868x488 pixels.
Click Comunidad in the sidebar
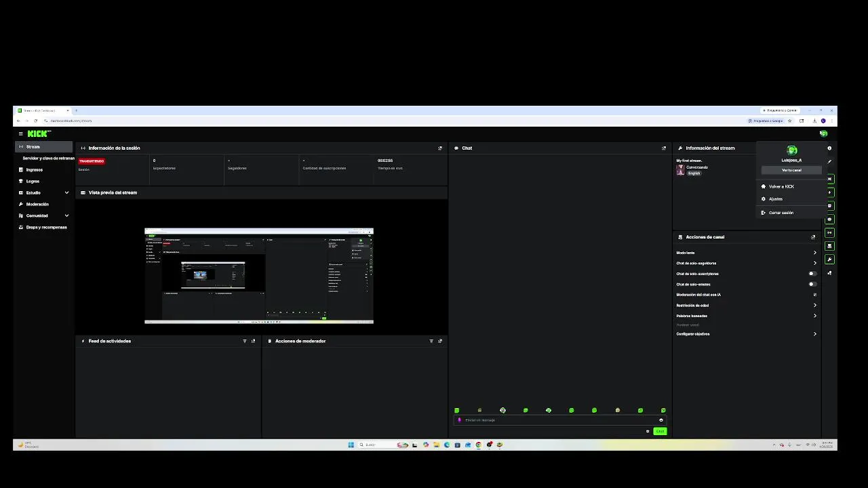[x=37, y=216]
